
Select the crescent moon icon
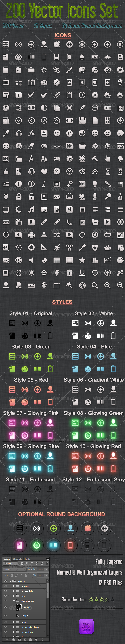18,210
